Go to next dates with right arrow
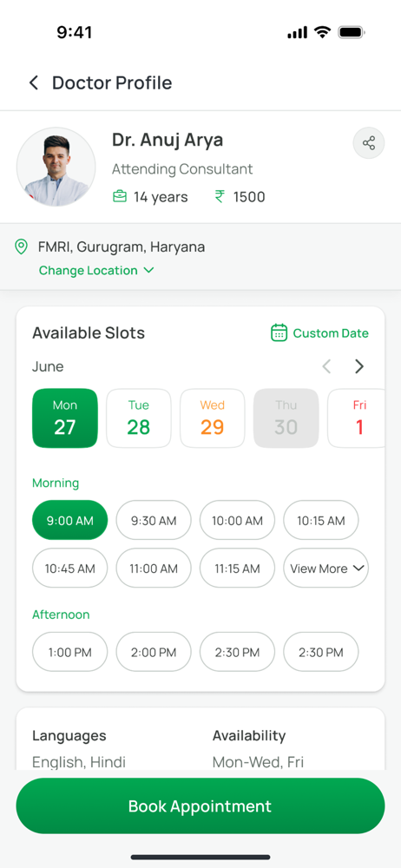401x868 pixels. coord(359,366)
